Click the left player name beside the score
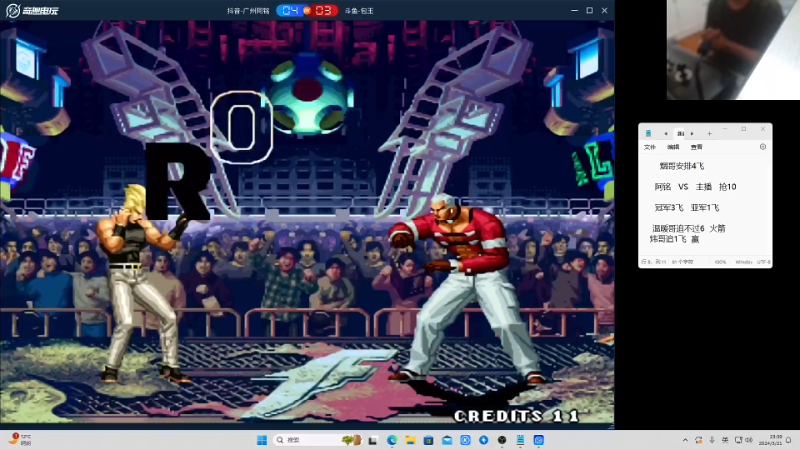Screen dimensions: 800x450 coord(248,11)
